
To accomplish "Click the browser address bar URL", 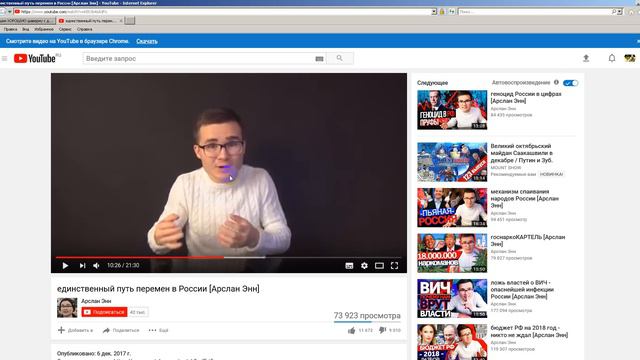I will tap(222, 12).
